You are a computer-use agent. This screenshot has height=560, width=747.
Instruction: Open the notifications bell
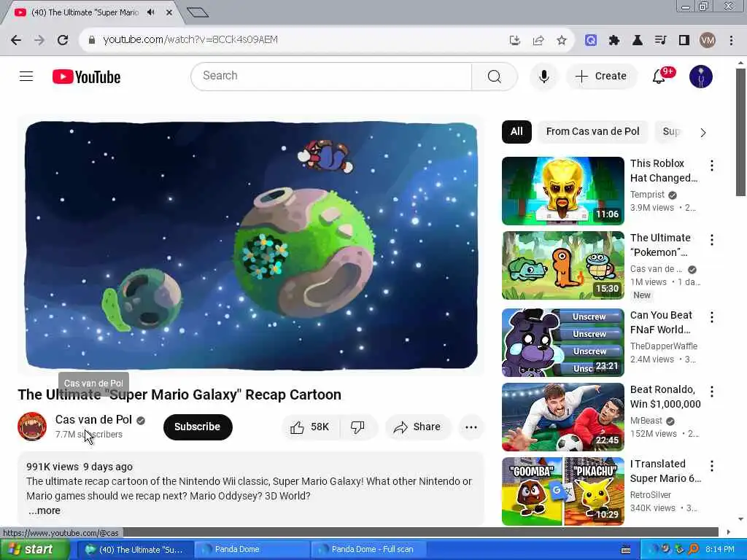pos(659,76)
